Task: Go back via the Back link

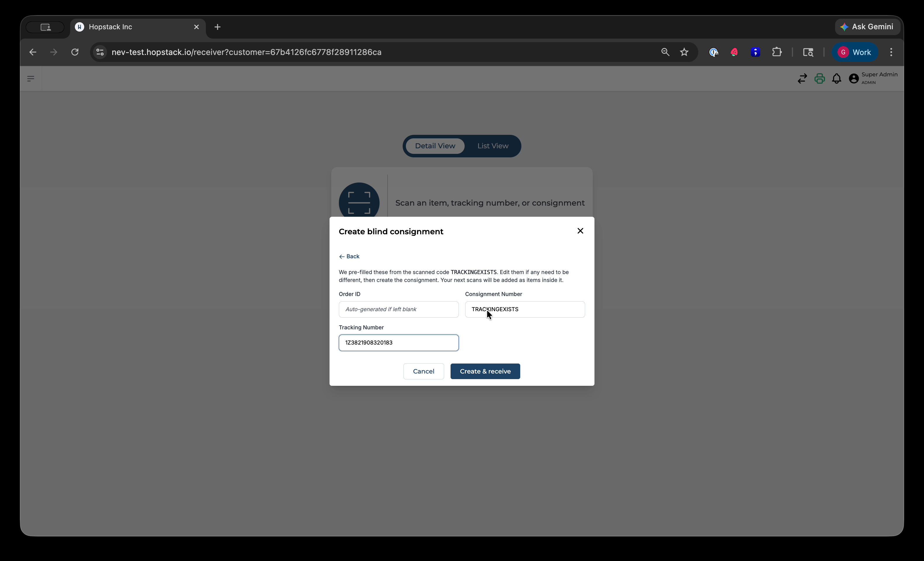Action: [349, 257]
